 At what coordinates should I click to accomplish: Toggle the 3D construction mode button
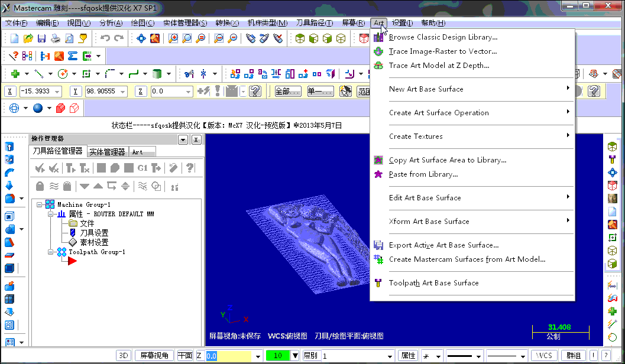point(124,356)
